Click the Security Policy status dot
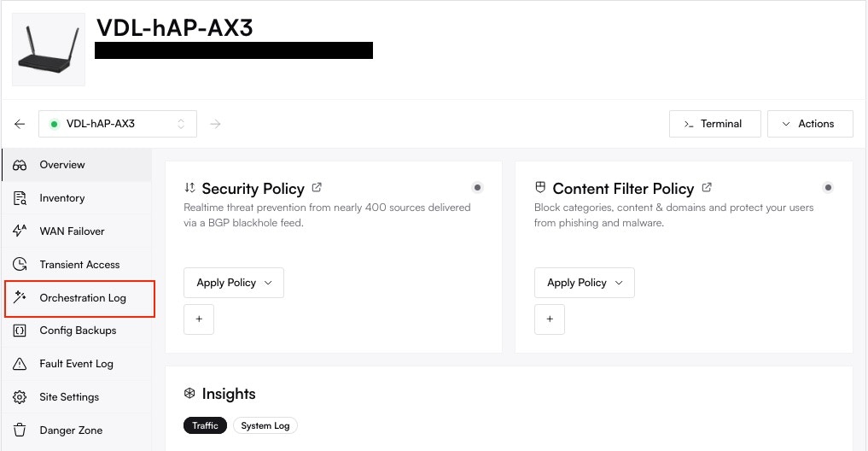The width and height of the screenshot is (868, 451). pos(477,187)
